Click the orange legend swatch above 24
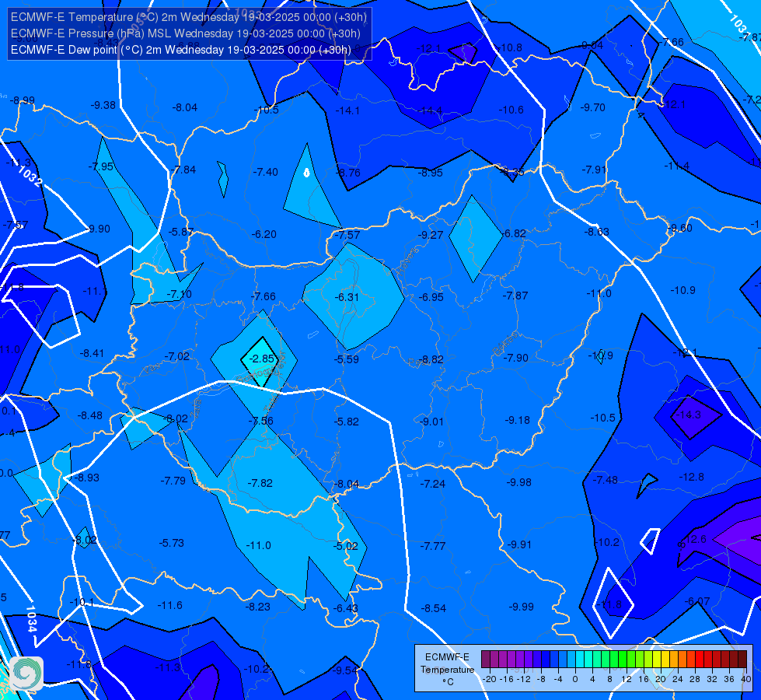761x700 pixels. [674, 660]
